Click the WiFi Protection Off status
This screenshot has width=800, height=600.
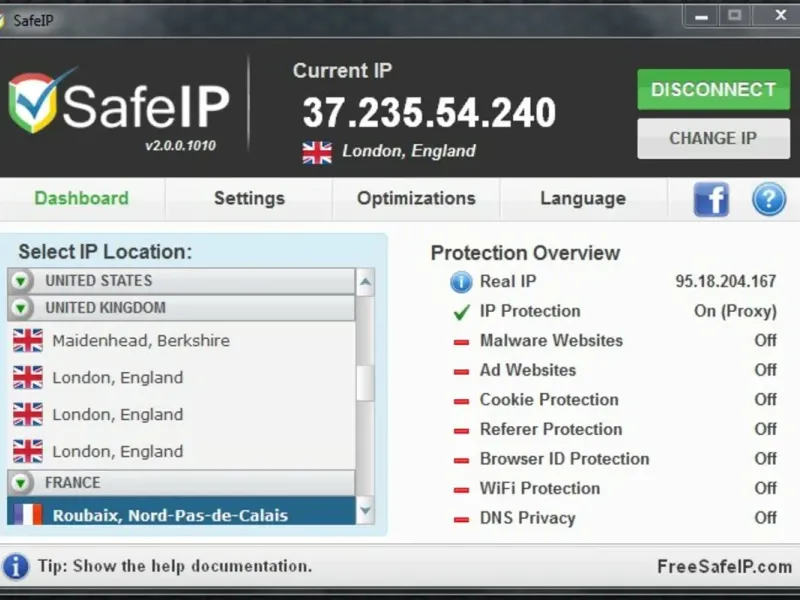tap(765, 488)
